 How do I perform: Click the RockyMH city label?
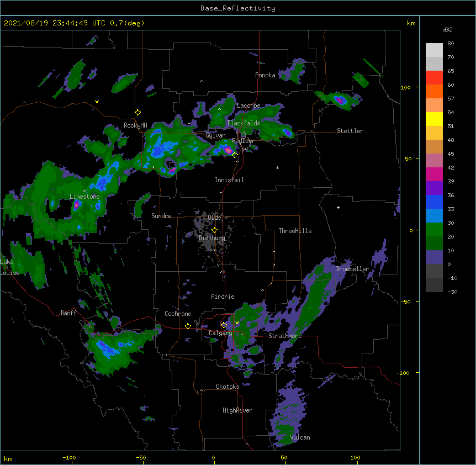pos(135,125)
